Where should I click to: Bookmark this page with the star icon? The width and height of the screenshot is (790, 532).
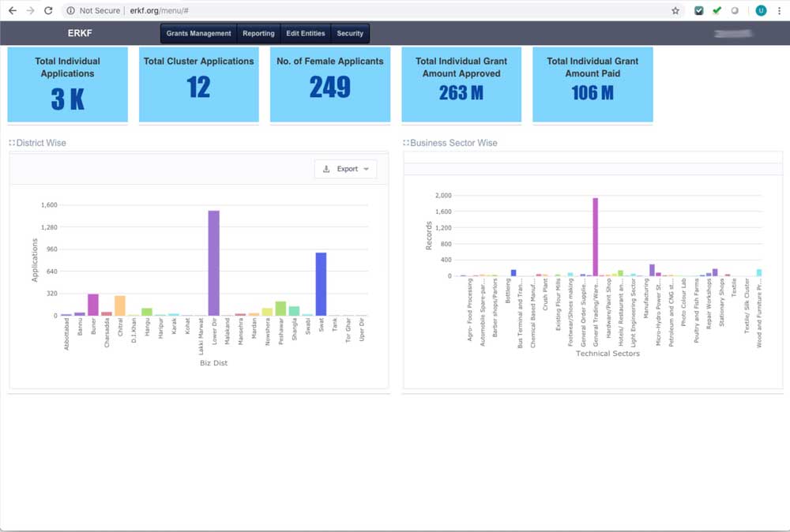pyautogui.click(x=675, y=10)
